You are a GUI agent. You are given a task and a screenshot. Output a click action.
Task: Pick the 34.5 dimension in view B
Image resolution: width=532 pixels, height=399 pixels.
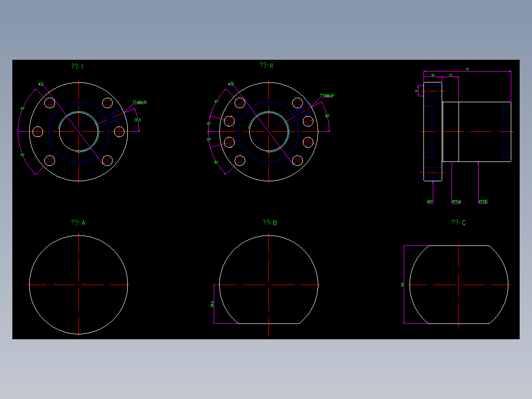tap(212, 304)
